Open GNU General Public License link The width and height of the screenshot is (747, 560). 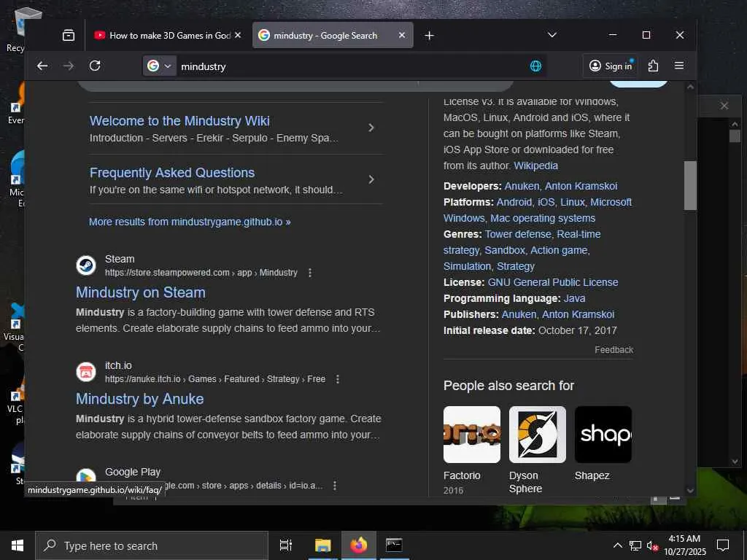553,282
